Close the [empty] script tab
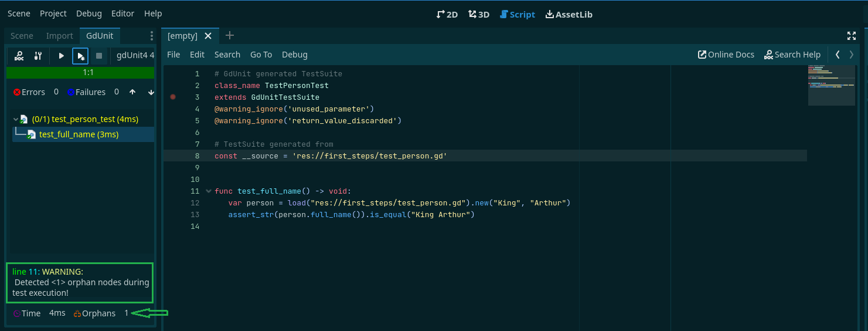 [x=208, y=36]
